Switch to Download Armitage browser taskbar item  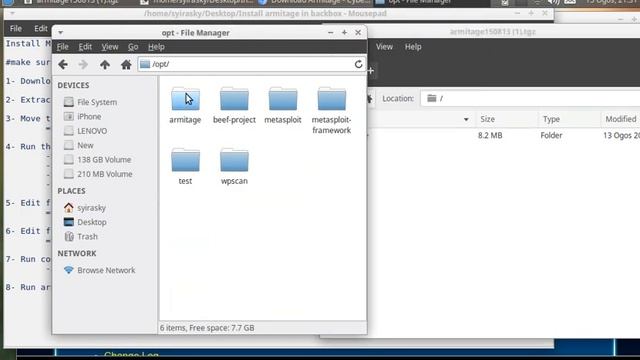(315, 2)
